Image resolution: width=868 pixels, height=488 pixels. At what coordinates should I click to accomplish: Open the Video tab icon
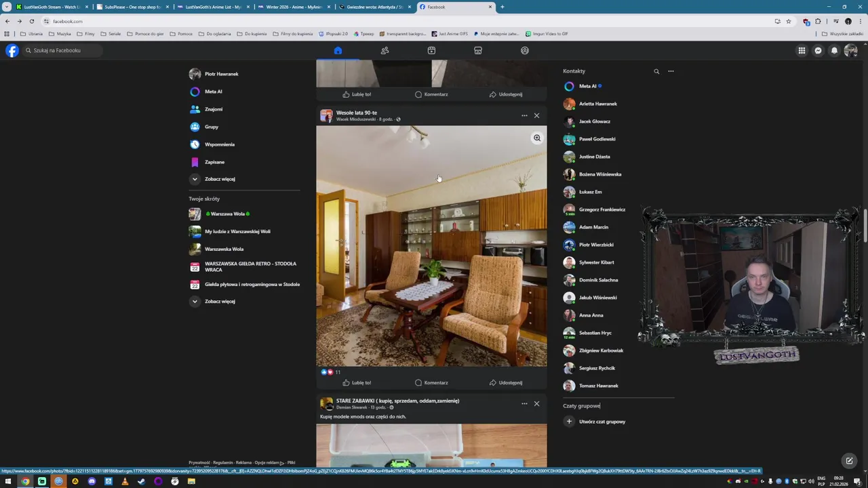(431, 50)
